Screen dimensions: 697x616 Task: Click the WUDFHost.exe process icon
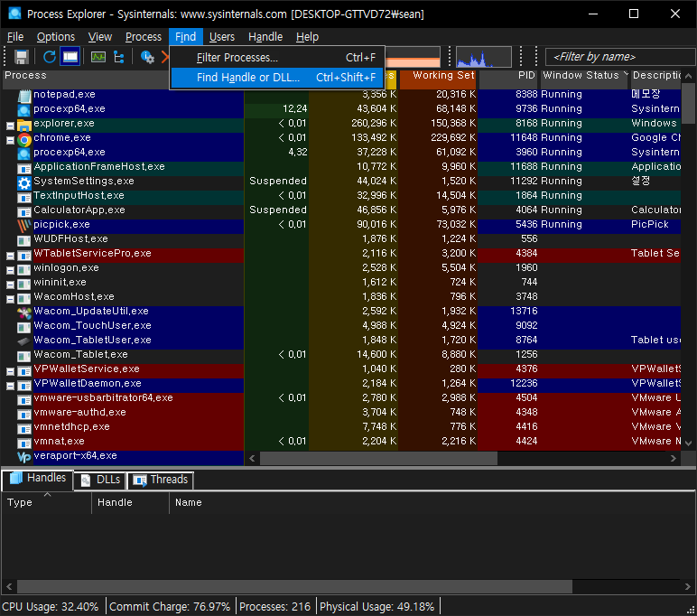(x=24, y=240)
